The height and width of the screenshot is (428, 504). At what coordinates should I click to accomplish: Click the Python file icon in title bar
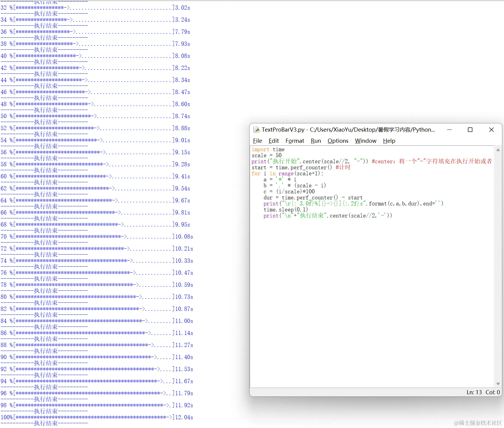click(x=256, y=130)
